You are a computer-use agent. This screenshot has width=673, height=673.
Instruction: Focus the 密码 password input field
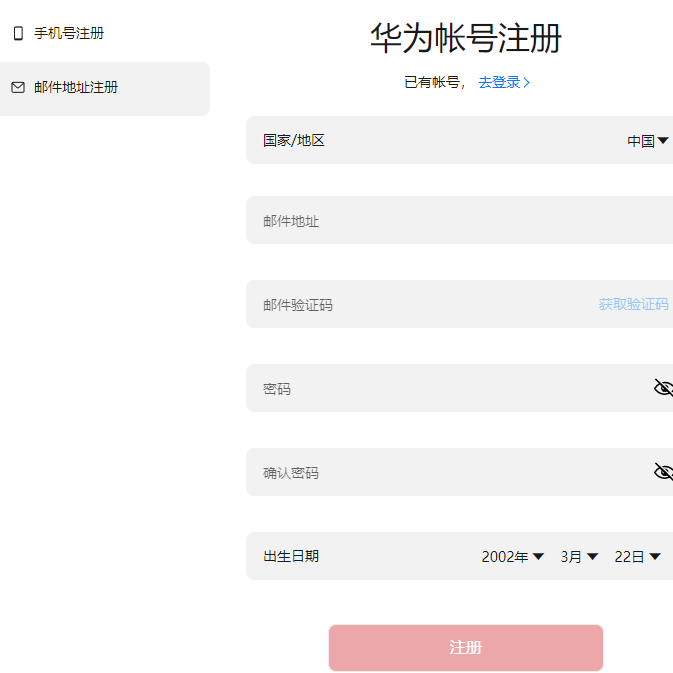(440, 388)
